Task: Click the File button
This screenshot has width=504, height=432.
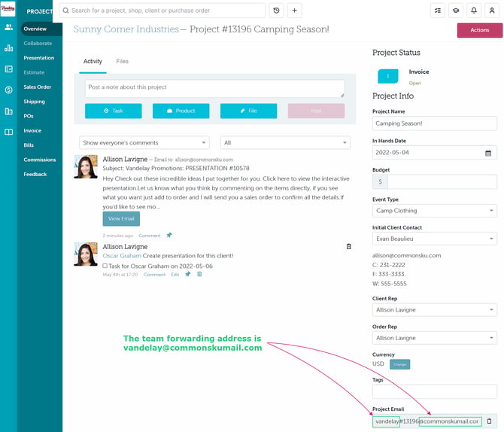Action: click(248, 111)
